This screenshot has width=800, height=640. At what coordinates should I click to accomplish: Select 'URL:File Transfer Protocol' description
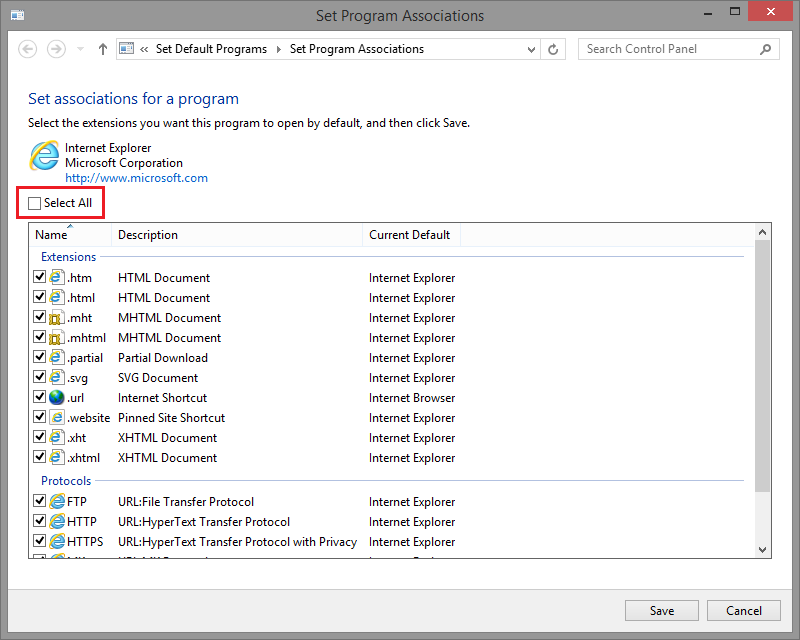pyautogui.click(x=186, y=502)
